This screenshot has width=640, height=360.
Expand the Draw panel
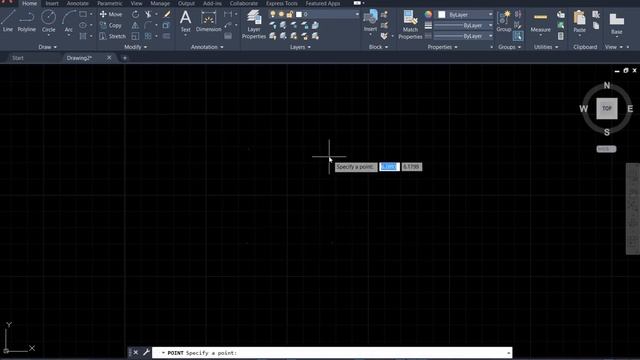click(48, 47)
